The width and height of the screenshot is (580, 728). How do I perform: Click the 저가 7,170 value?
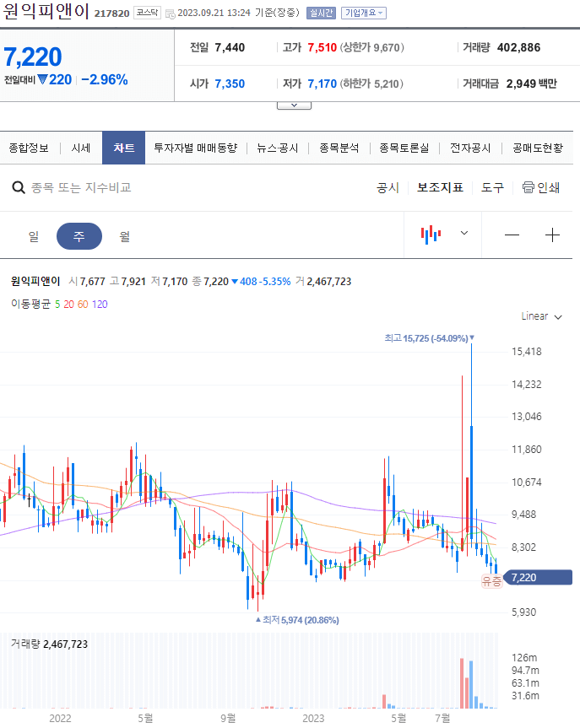click(x=322, y=84)
